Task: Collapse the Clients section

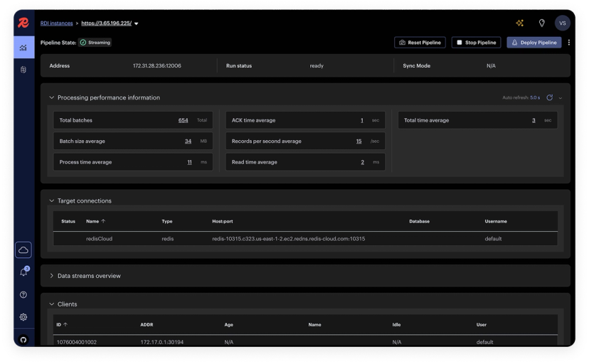Action: click(x=51, y=304)
